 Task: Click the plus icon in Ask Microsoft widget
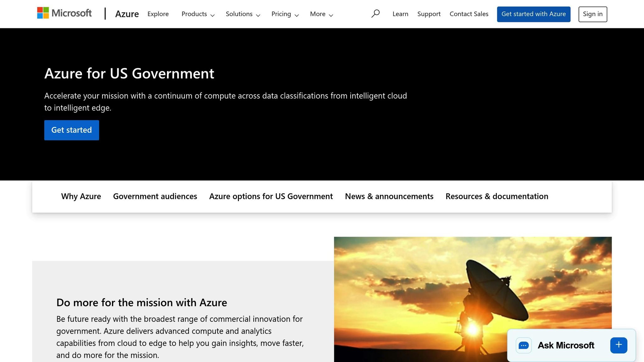click(x=618, y=345)
